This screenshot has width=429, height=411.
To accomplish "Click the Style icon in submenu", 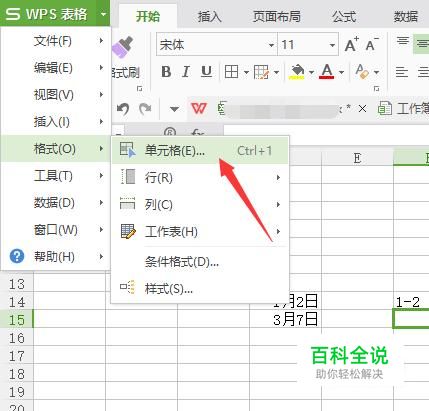I will 127,287.
